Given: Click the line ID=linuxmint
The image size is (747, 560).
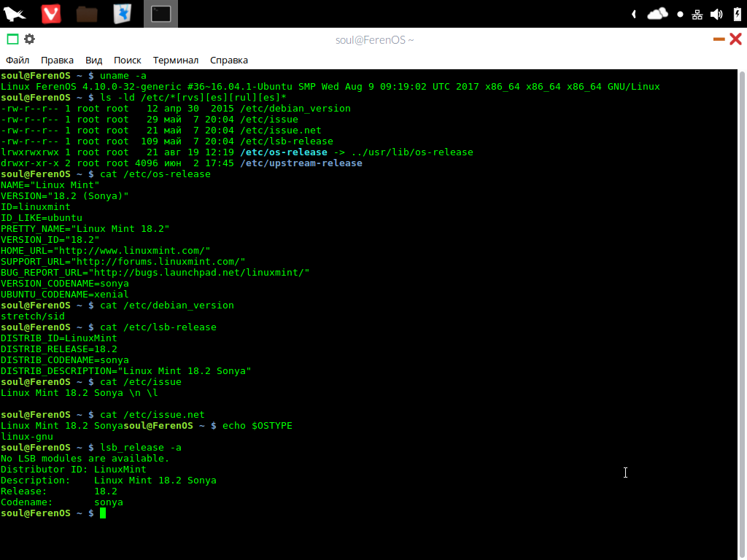Looking at the screenshot, I should point(35,207).
